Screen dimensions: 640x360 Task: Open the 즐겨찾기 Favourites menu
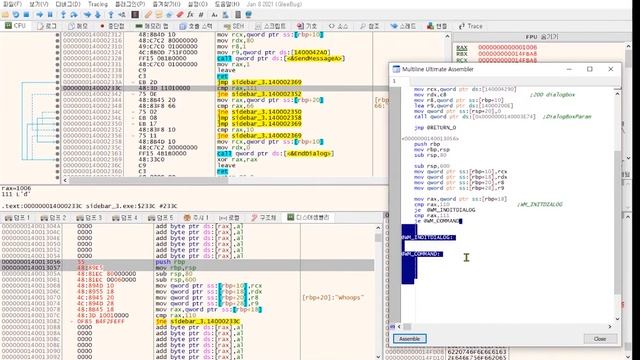tap(166, 4)
